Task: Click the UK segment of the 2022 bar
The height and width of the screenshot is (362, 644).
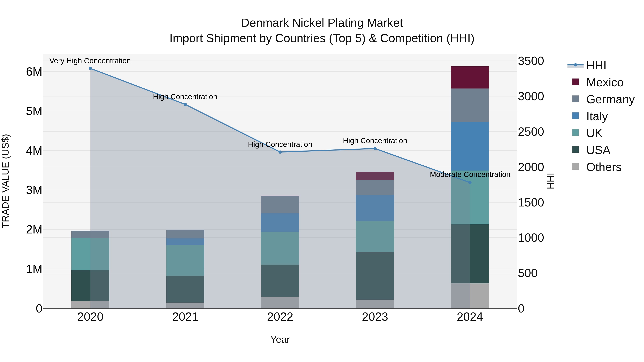Action: pos(280,248)
